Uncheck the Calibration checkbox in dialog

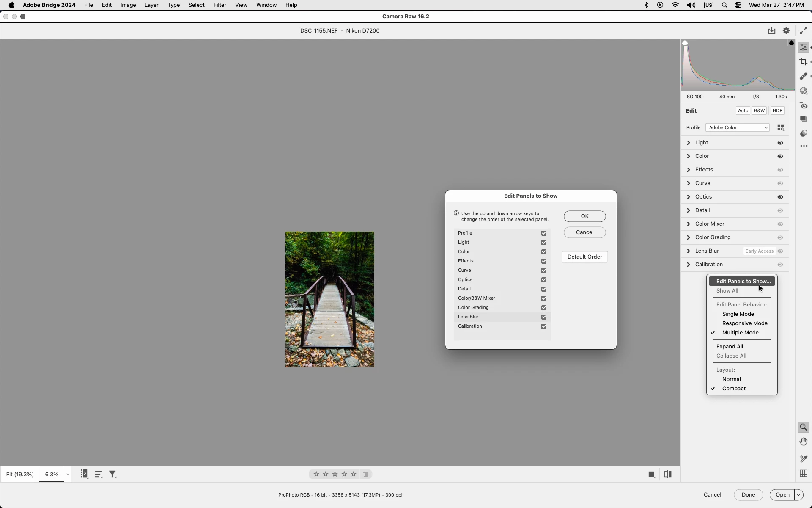tap(544, 326)
